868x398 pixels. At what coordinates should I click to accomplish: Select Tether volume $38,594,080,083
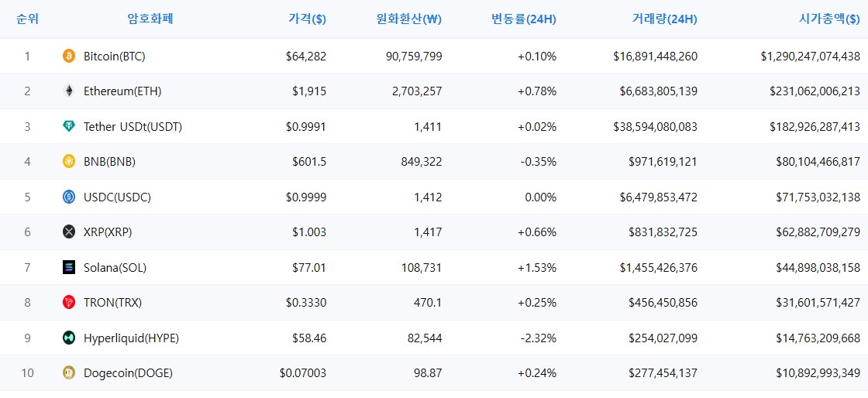(x=656, y=127)
